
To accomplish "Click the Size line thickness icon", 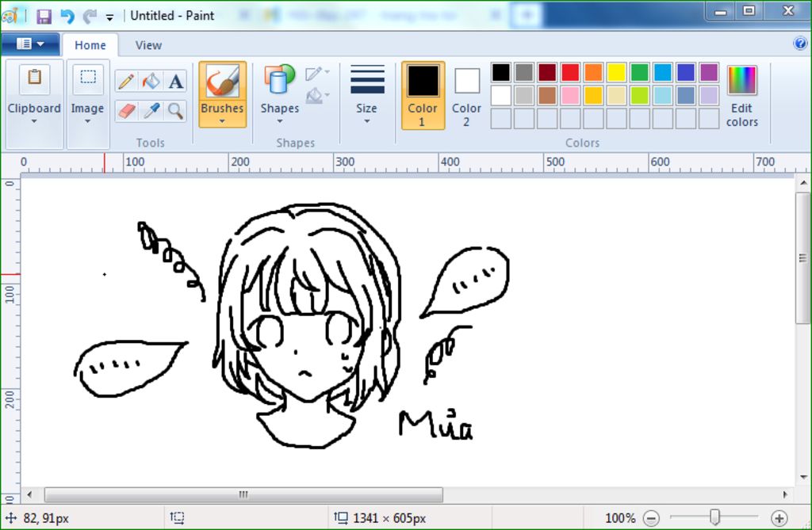I will point(366,80).
